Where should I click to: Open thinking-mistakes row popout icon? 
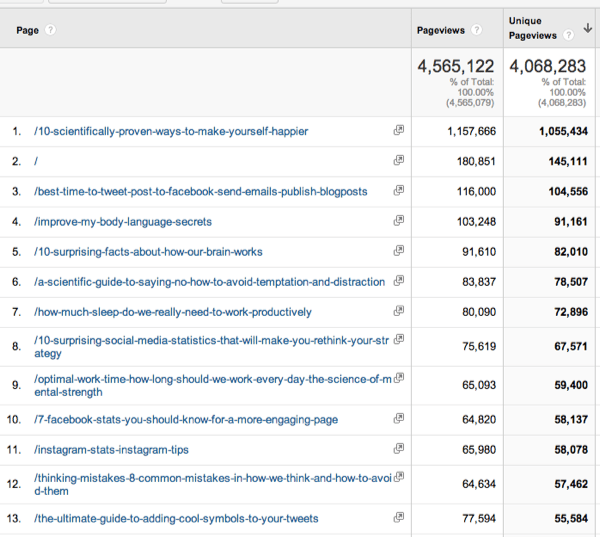pyautogui.click(x=399, y=477)
